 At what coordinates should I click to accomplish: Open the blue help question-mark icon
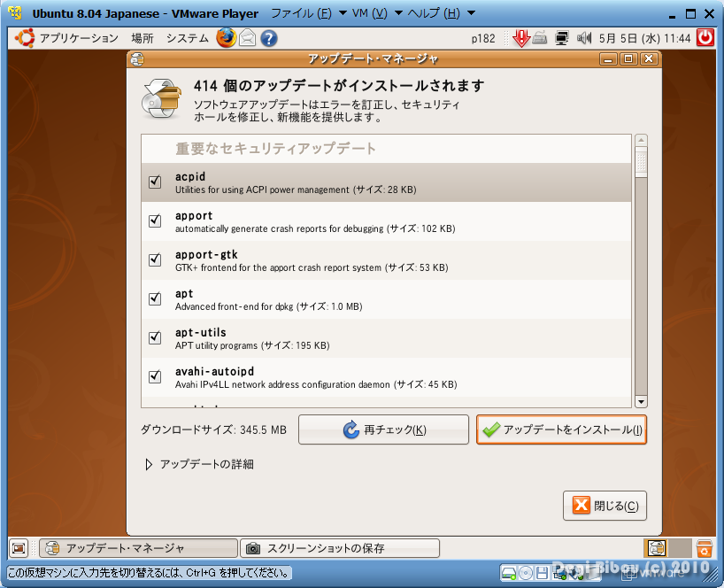pyautogui.click(x=269, y=38)
